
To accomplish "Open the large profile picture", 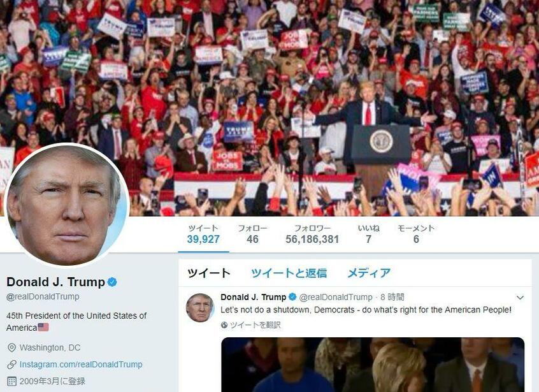I will (68, 205).
